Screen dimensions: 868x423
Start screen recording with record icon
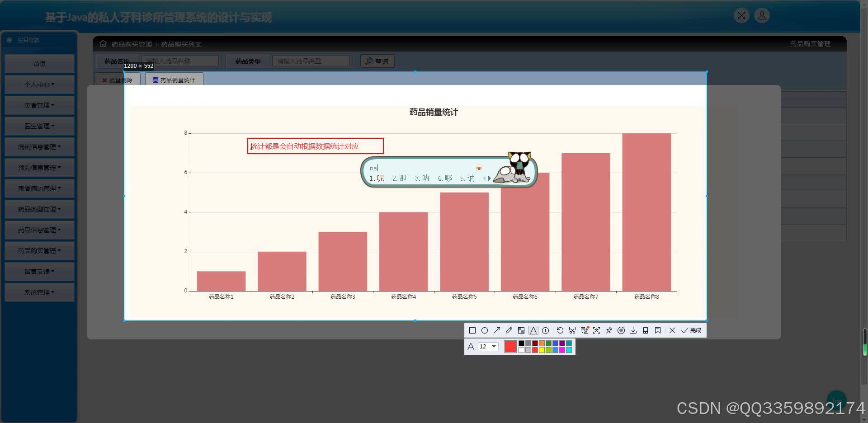[x=621, y=330]
